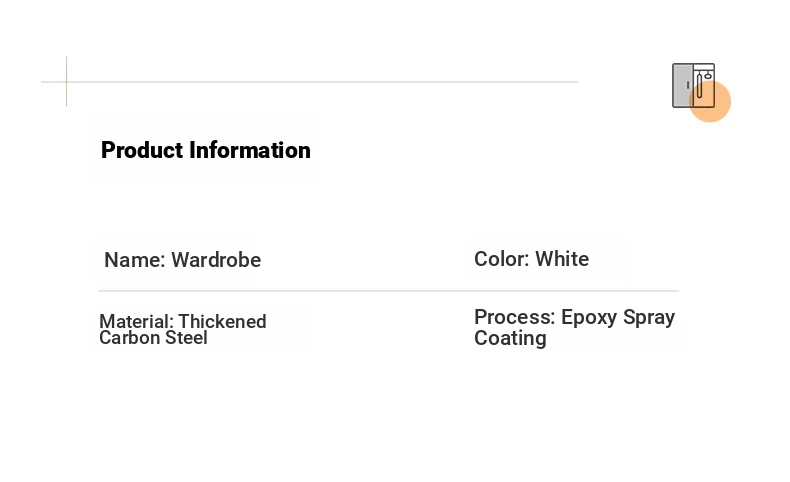This screenshot has height=482, width=790.
Task: Click the orange circle behind the wardrobe
Action: (710, 101)
